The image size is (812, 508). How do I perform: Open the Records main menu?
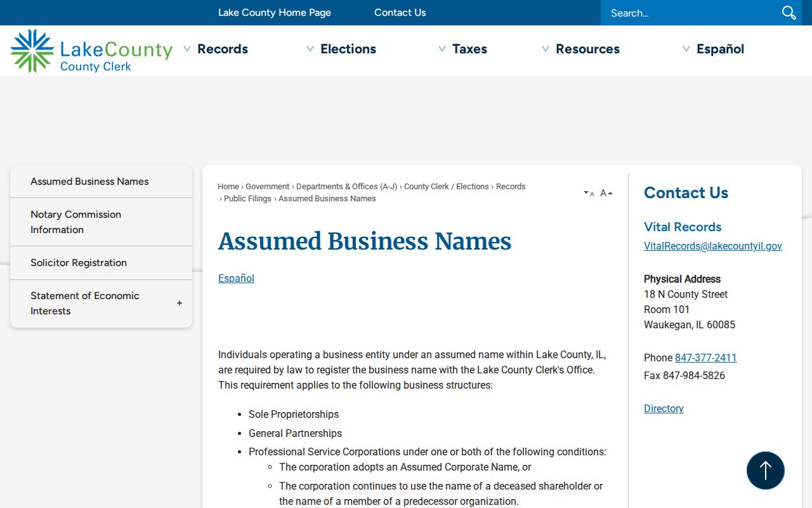coord(223,49)
